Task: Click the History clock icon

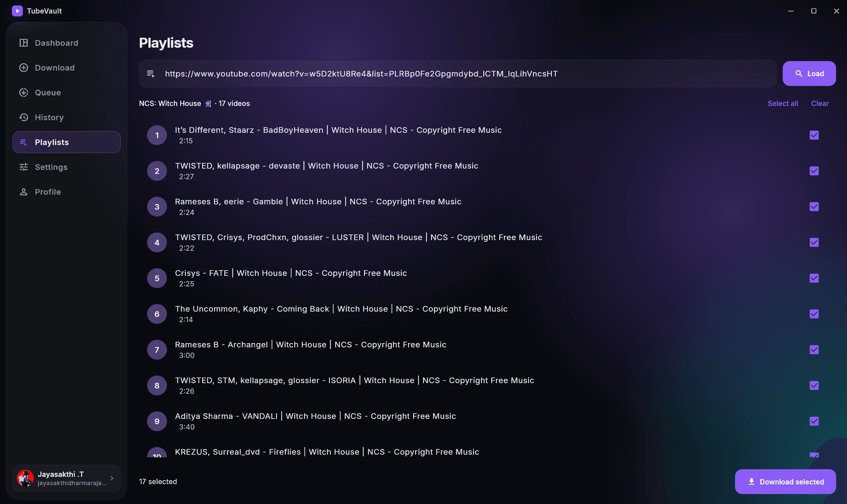Action: tap(24, 117)
